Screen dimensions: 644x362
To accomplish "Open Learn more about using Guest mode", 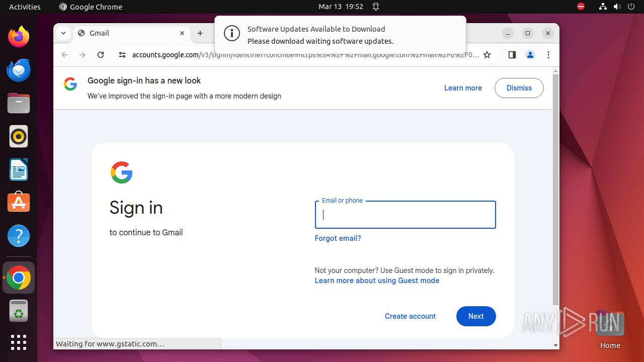I will click(377, 281).
